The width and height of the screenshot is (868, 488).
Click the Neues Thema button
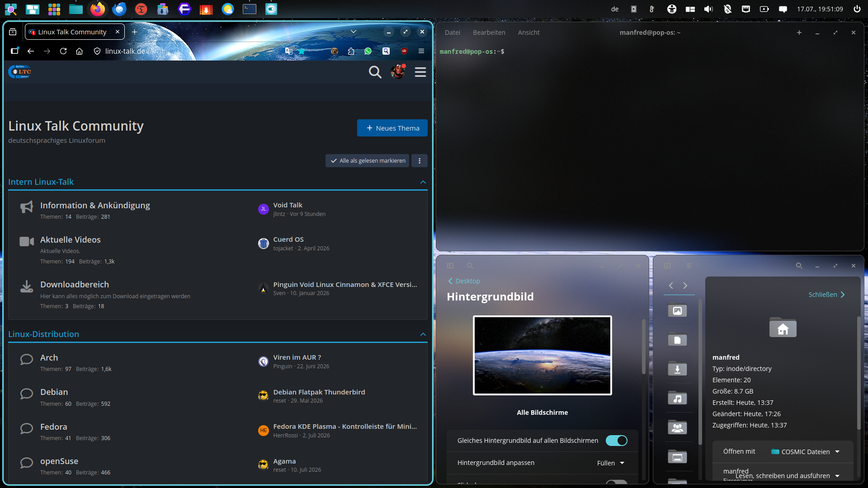click(x=392, y=128)
